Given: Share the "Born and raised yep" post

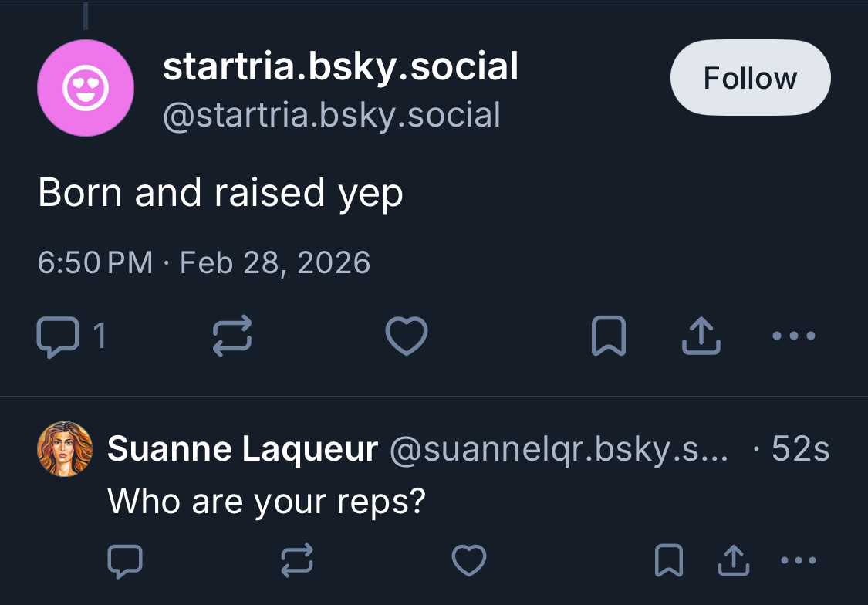Looking at the screenshot, I should point(701,337).
